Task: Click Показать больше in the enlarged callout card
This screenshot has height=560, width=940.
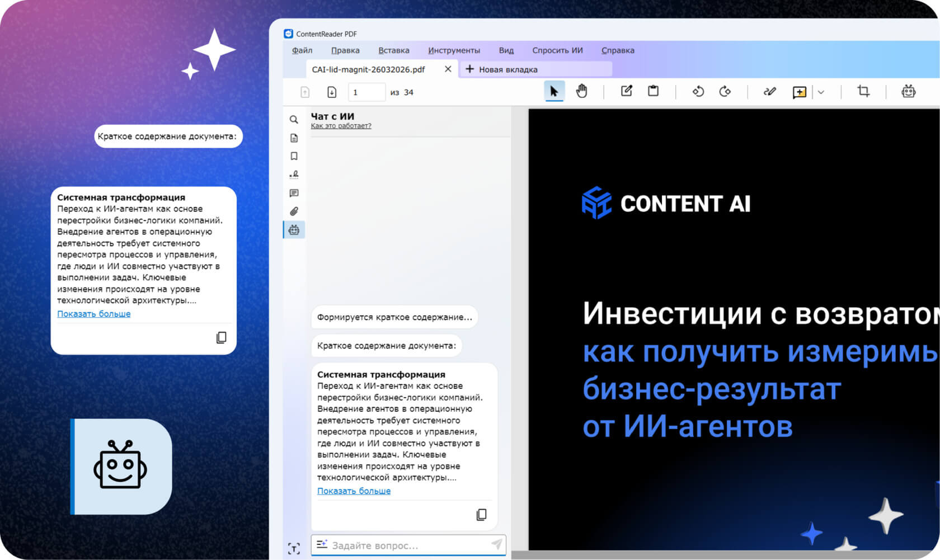Action: tap(93, 314)
